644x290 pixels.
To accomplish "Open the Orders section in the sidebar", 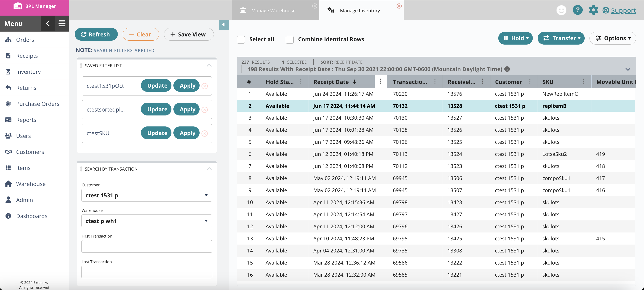I will [x=25, y=40].
